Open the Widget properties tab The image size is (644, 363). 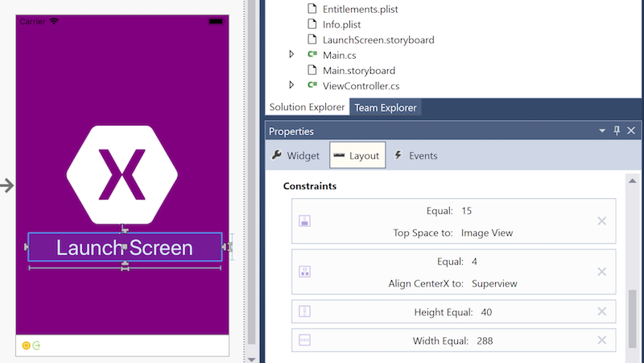point(295,155)
